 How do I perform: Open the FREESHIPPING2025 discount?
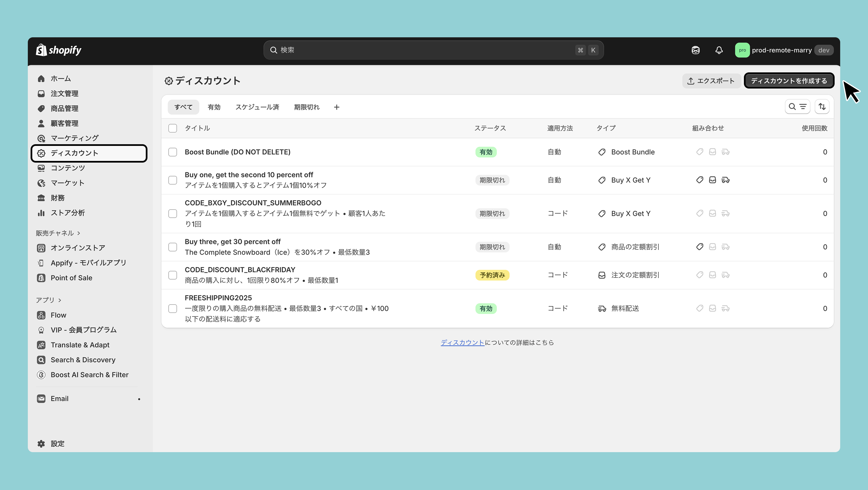(x=218, y=298)
